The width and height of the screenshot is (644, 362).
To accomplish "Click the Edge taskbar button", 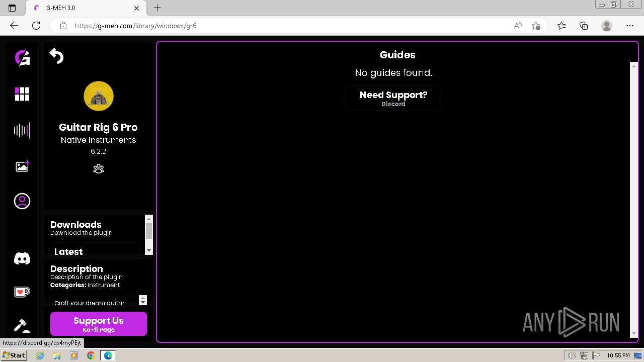I will click(x=108, y=355).
